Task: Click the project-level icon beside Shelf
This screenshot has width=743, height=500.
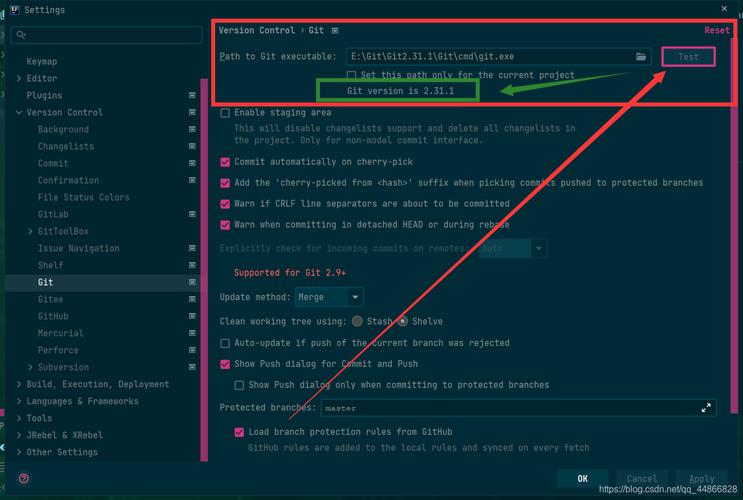Action: [x=192, y=266]
